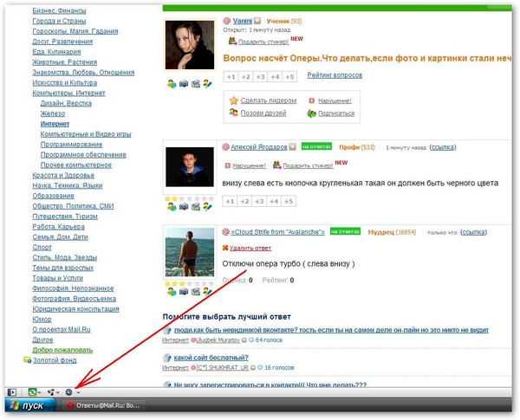Report the question via Нарушение! in the box
This screenshot has height=420, width=520.
(335, 100)
